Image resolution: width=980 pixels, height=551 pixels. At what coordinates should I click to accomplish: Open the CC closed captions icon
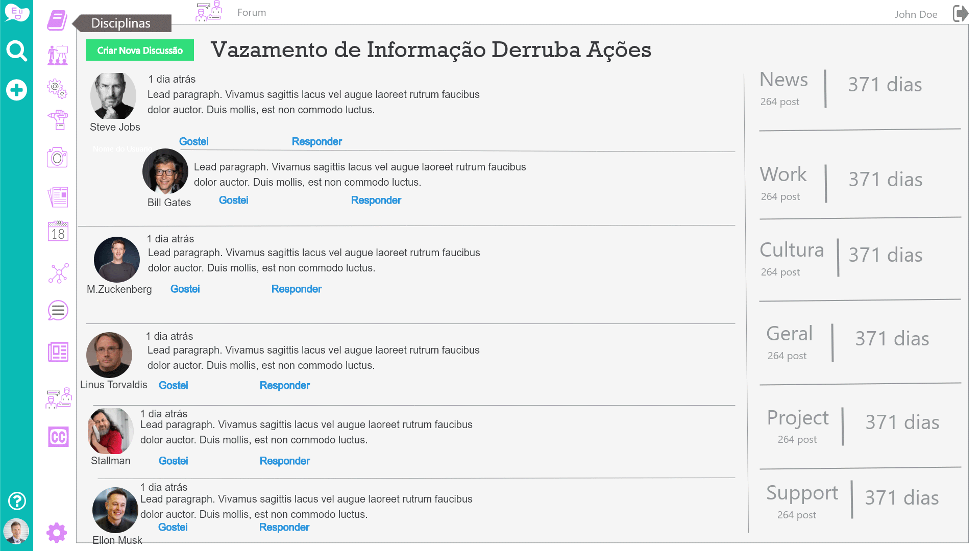(58, 437)
